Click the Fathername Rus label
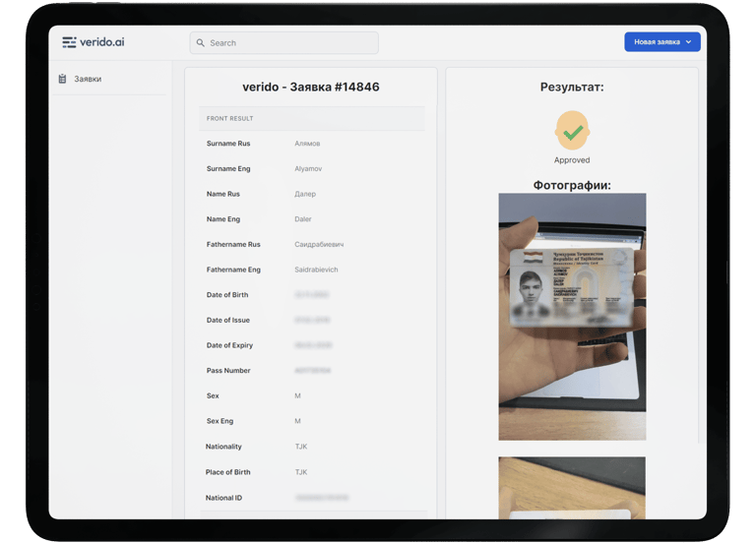756x543 pixels. (233, 245)
